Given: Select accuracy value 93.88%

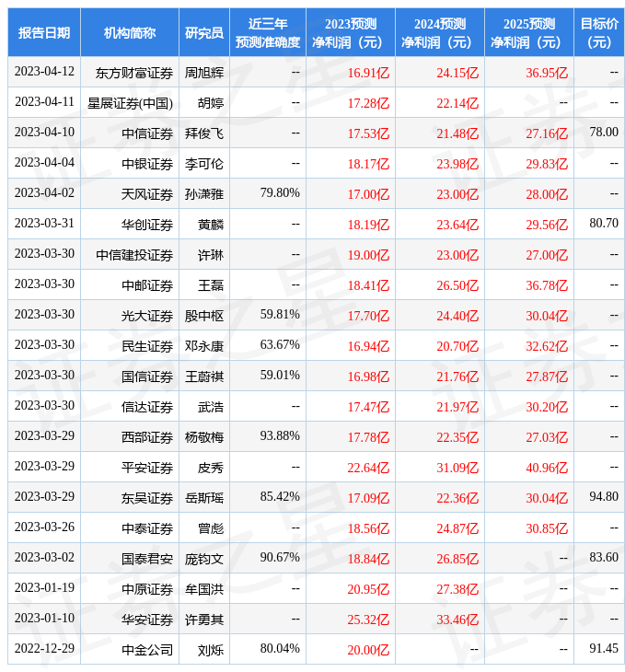Looking at the screenshot, I should point(280,436).
